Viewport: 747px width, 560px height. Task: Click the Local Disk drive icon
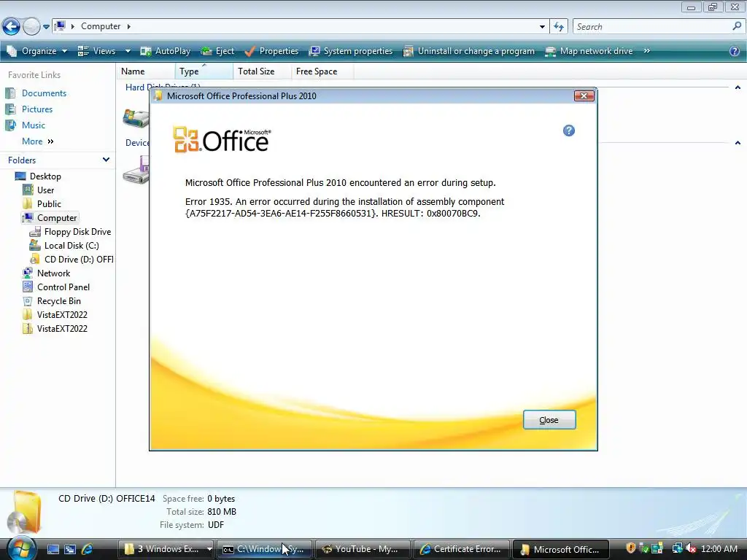pos(136,117)
